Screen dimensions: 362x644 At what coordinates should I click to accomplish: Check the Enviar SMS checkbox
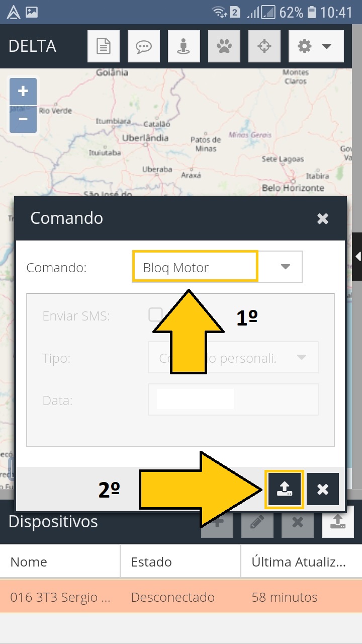click(155, 314)
